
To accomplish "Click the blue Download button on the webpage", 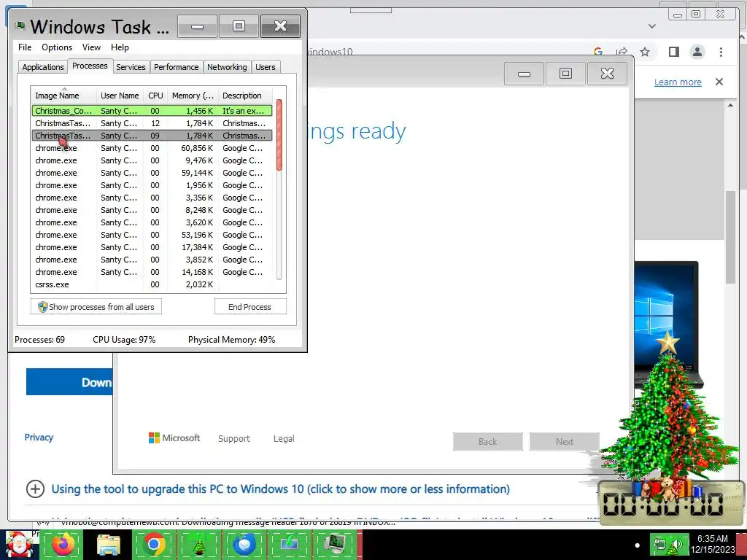I will (69, 382).
